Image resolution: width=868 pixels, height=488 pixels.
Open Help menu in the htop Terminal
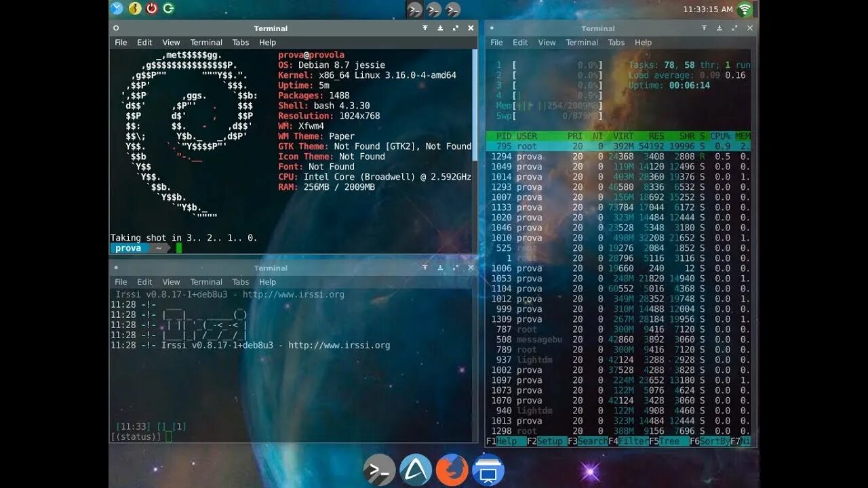(x=643, y=42)
